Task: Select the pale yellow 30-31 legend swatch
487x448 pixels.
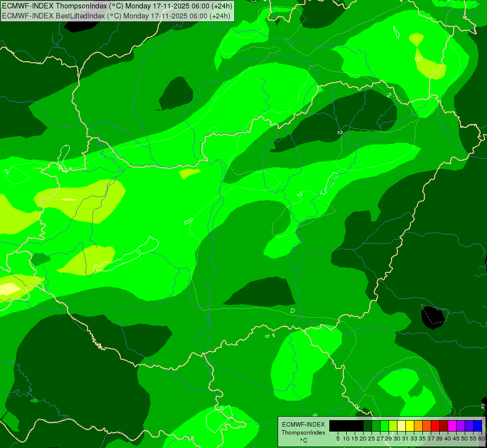Action: pyautogui.click(x=401, y=426)
